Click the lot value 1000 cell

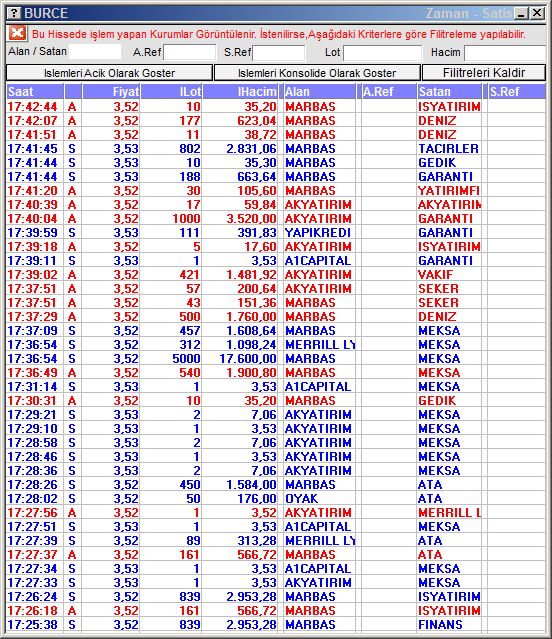pos(186,218)
